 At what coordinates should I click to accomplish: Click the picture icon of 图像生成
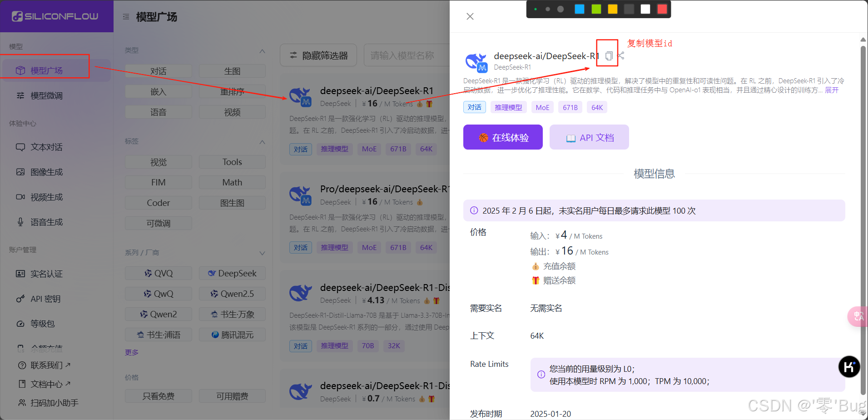coord(20,172)
